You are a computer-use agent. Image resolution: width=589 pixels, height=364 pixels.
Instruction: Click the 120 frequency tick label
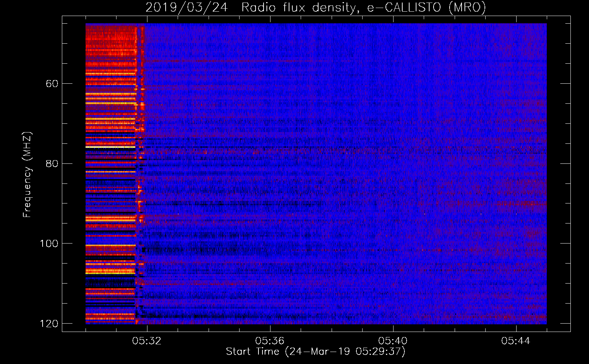49,324
